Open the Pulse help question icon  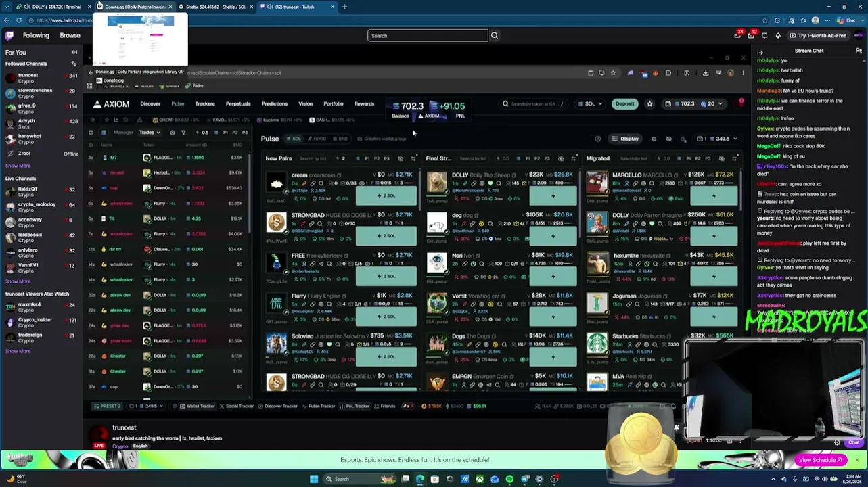tap(597, 139)
